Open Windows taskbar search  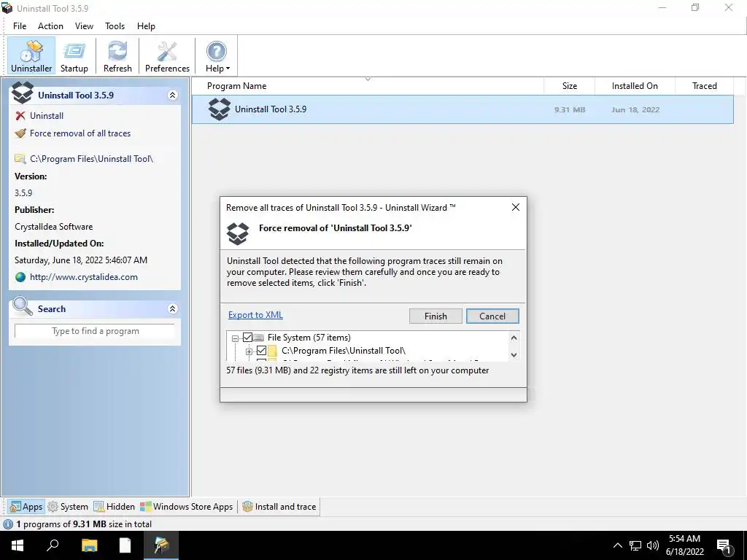tap(53, 545)
